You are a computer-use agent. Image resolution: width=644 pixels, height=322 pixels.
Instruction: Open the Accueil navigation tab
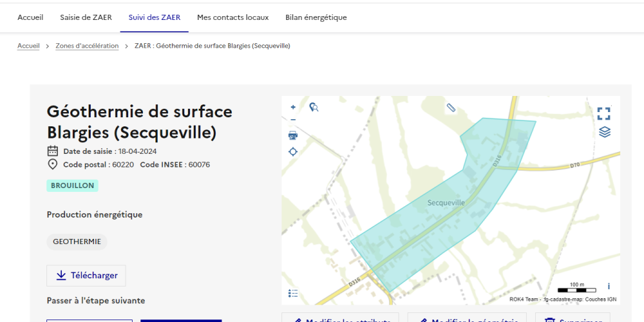pyautogui.click(x=30, y=17)
